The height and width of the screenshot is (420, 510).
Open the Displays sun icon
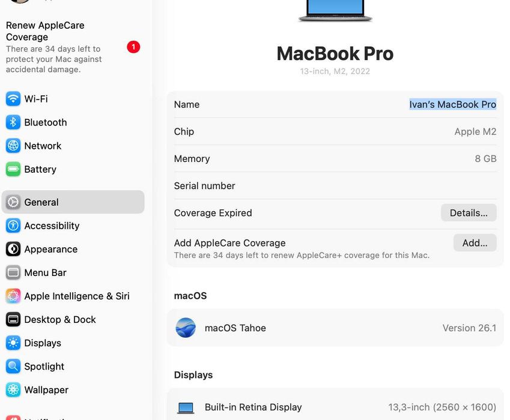point(13,343)
